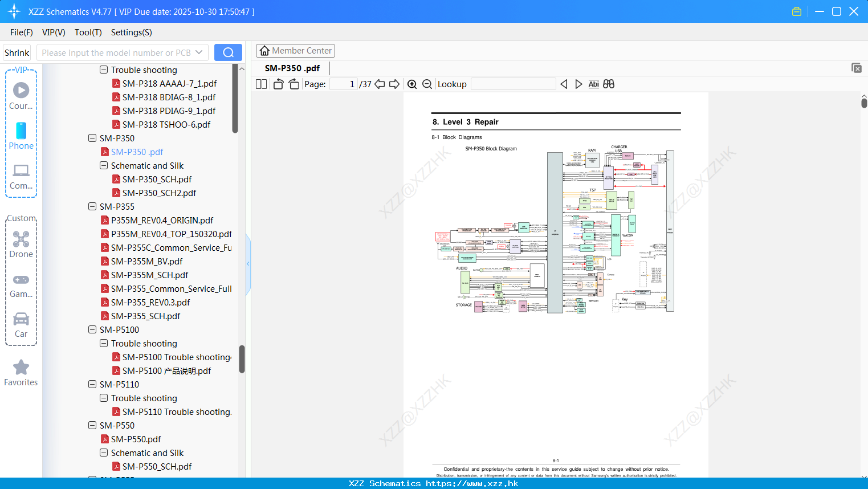Collapse the SM-P5100 tree node
Image resolution: width=868 pixels, height=489 pixels.
coord(92,329)
